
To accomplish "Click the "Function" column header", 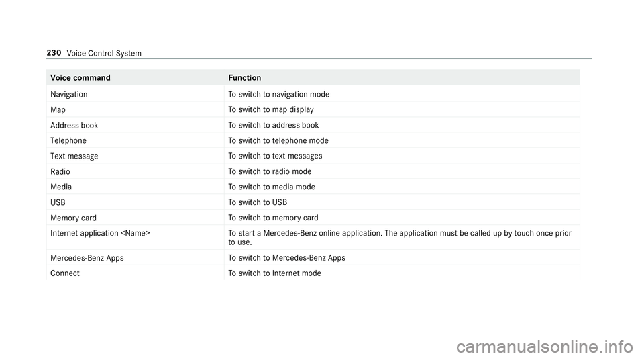I will tap(245, 78).
